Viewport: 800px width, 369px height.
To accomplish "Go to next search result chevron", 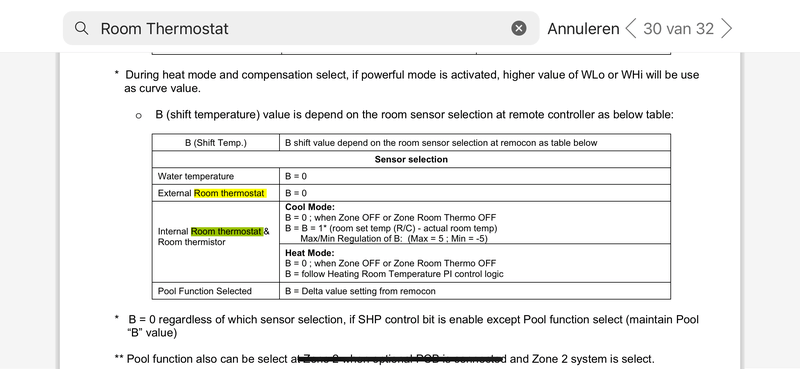I will [x=727, y=29].
